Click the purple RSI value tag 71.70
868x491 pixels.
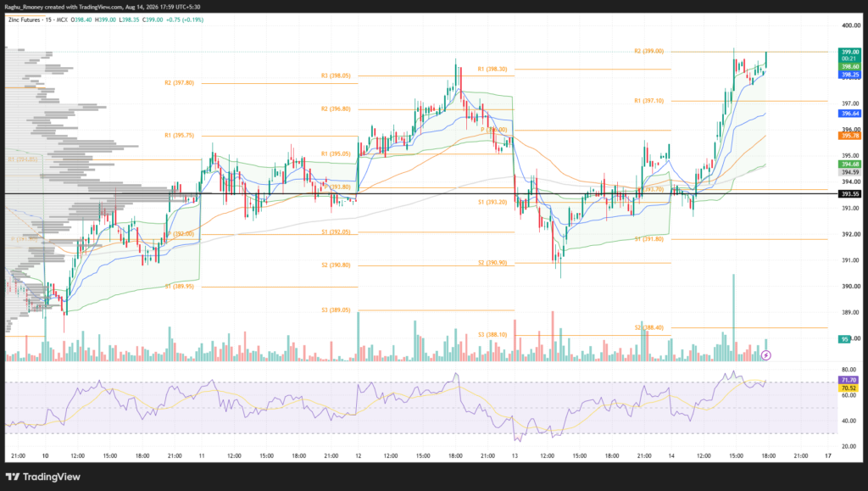tap(849, 380)
